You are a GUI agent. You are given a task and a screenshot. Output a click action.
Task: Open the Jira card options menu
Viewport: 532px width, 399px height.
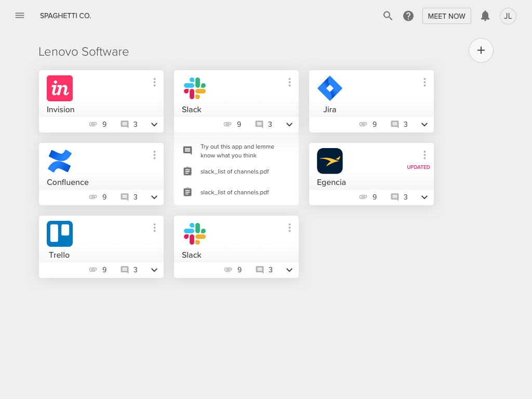424,82
